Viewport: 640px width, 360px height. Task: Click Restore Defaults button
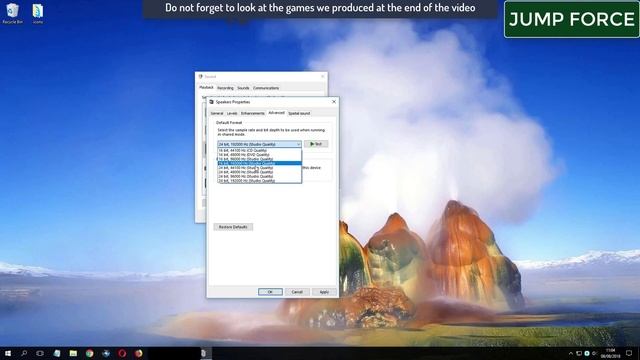[233, 227]
